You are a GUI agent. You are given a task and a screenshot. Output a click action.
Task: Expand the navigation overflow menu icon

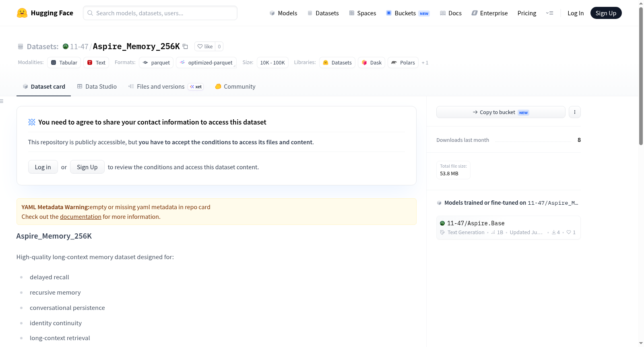tap(549, 13)
